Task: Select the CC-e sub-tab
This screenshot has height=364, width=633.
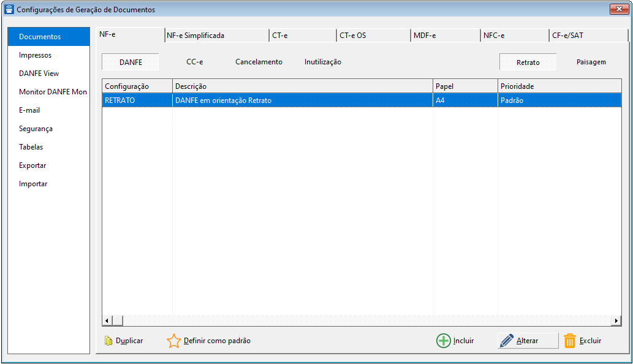Action: tap(195, 62)
